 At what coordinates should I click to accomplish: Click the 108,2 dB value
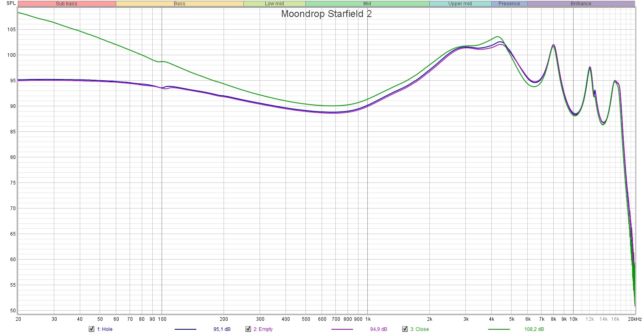click(x=534, y=329)
